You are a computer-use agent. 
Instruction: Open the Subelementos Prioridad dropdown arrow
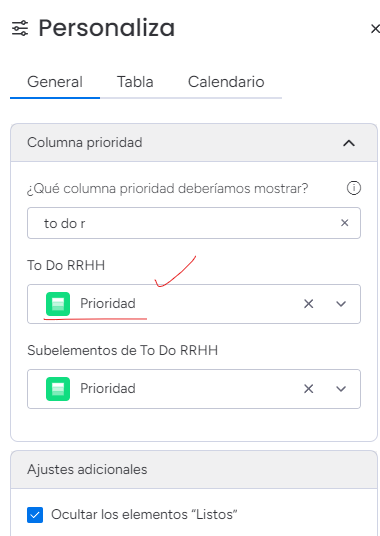coord(341,389)
